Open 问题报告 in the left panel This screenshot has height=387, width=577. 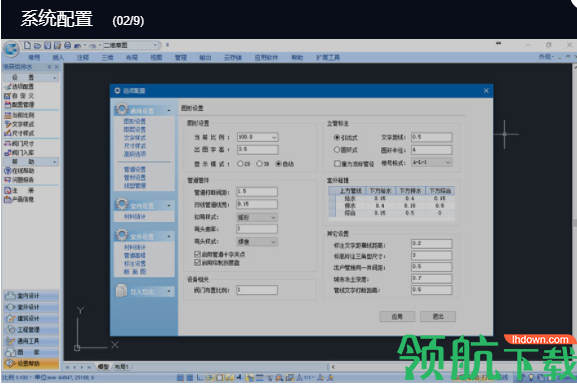pyautogui.click(x=19, y=180)
